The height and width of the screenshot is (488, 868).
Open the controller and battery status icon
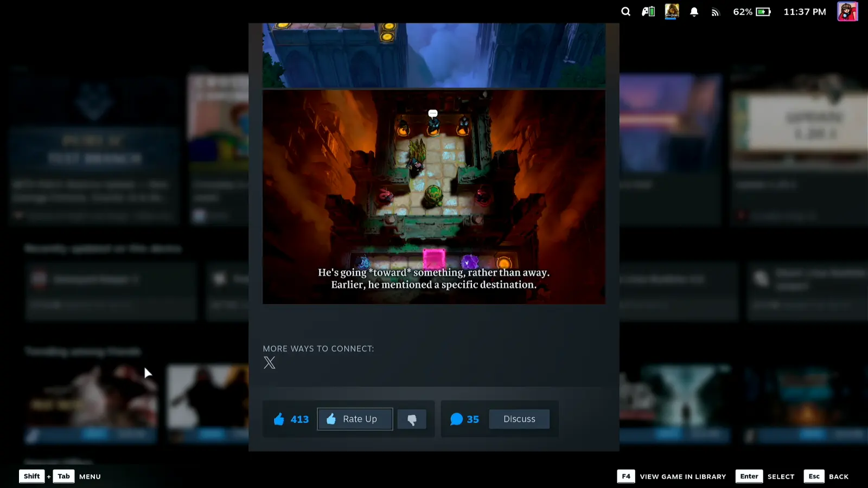coord(648,11)
